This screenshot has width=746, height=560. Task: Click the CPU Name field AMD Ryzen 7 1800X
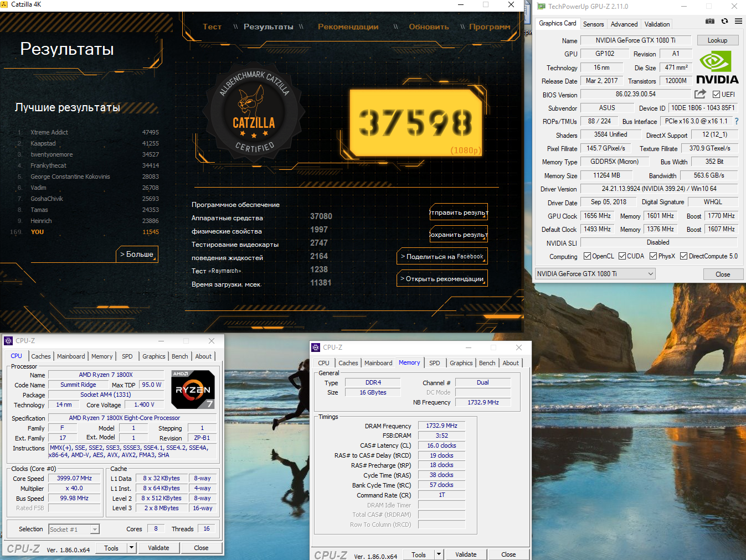(x=106, y=375)
